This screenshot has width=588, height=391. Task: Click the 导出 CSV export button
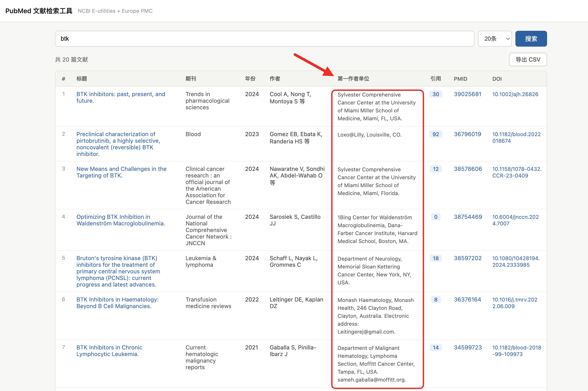click(528, 60)
